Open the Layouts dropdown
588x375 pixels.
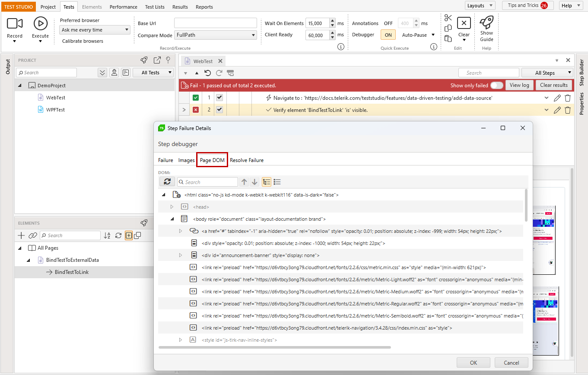click(x=480, y=6)
